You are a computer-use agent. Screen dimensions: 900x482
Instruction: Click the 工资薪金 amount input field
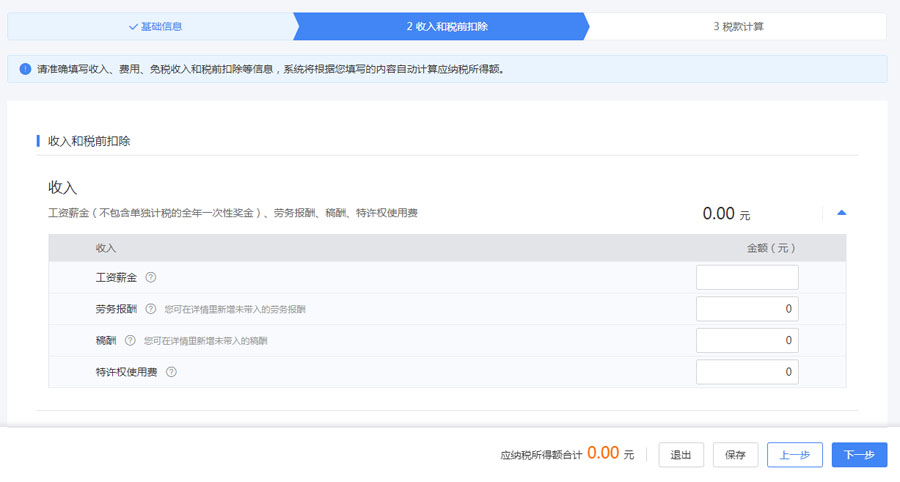coord(747,278)
